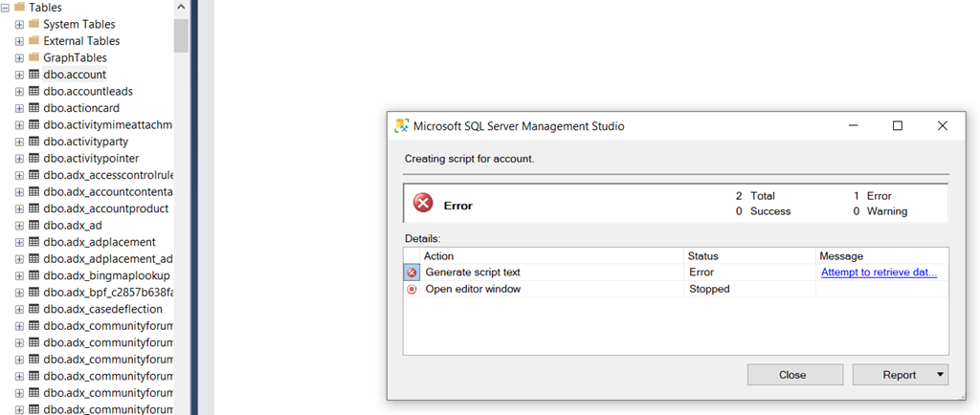980x415 pixels.
Task: Select the dbo.accountleads table
Action: point(88,91)
